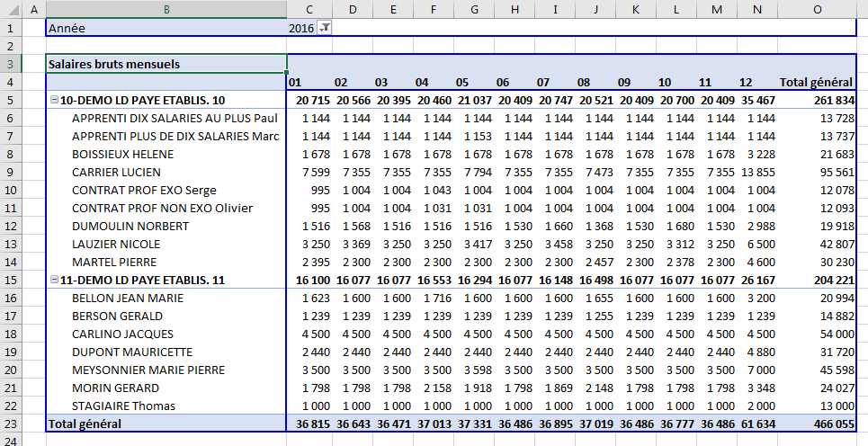
Task: Select column O header
Action: coord(817,9)
